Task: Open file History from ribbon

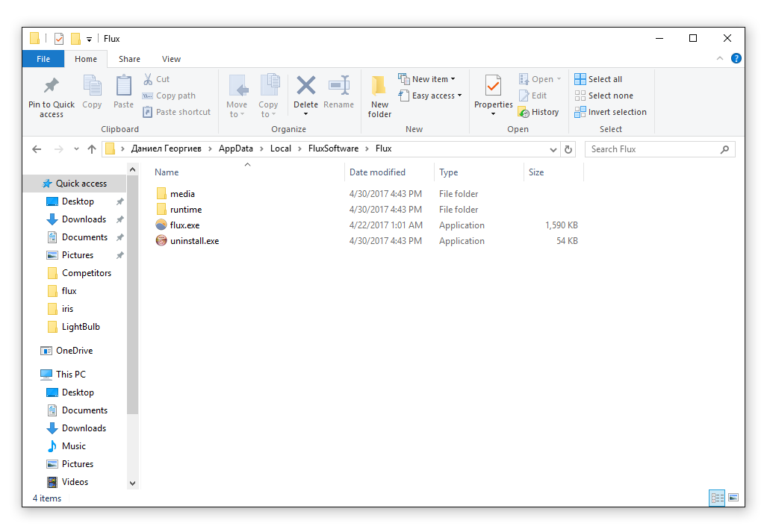Action: tap(538, 112)
